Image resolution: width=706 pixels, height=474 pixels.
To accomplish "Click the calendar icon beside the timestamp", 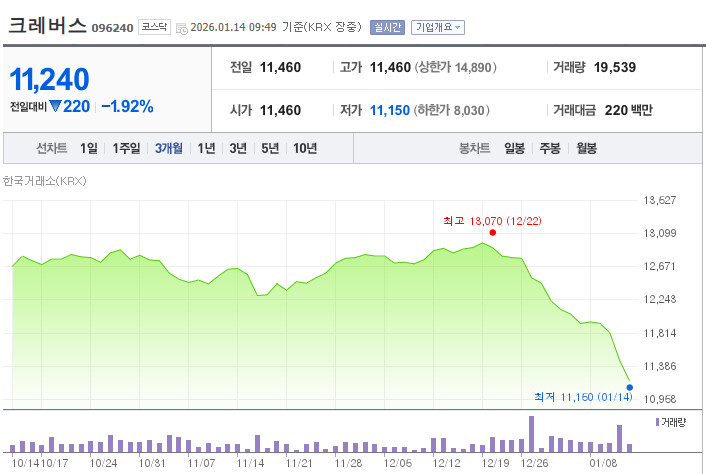I will pyautogui.click(x=181, y=28).
